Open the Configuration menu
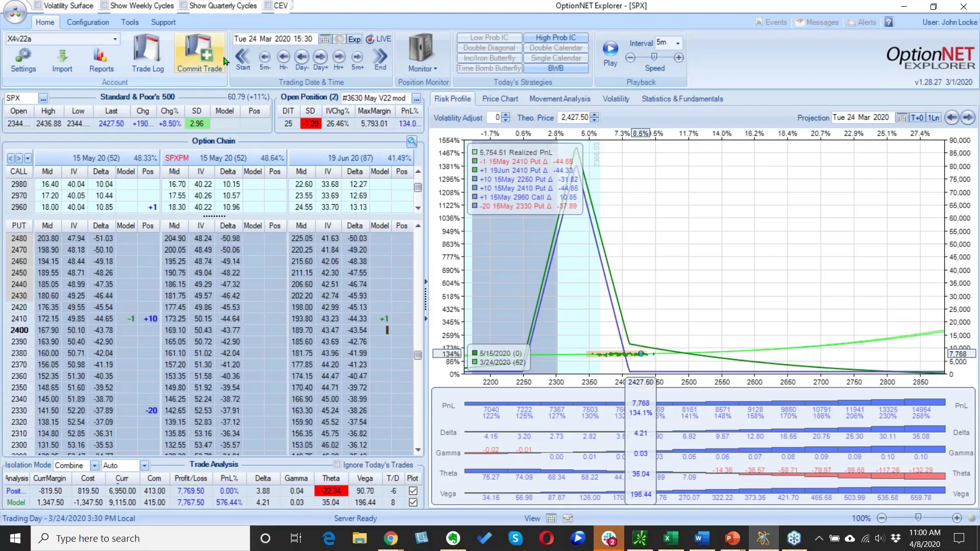This screenshot has width=980, height=551. (x=88, y=22)
